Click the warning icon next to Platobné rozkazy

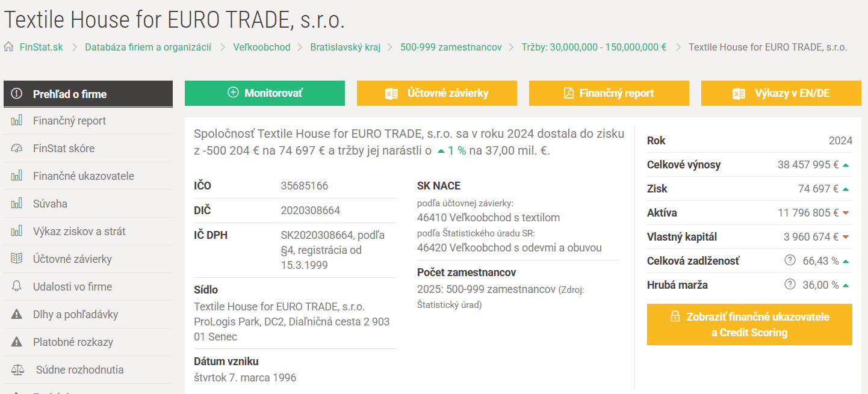click(x=17, y=342)
